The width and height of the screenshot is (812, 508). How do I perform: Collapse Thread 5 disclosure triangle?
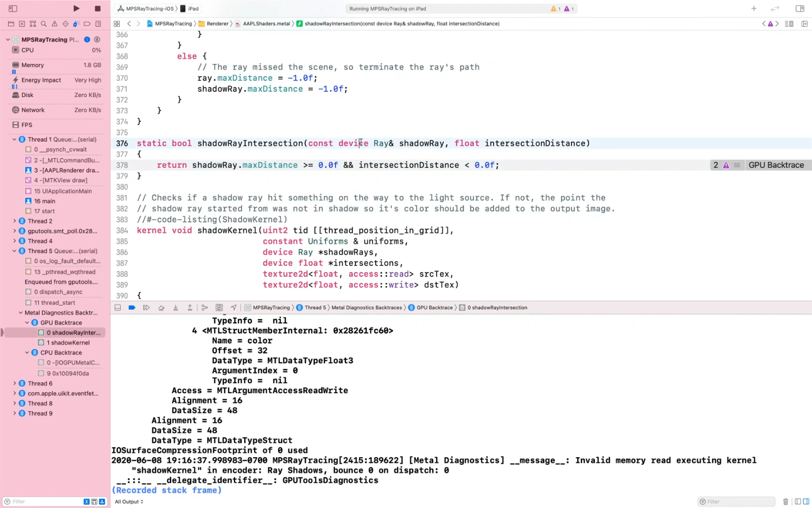point(15,252)
